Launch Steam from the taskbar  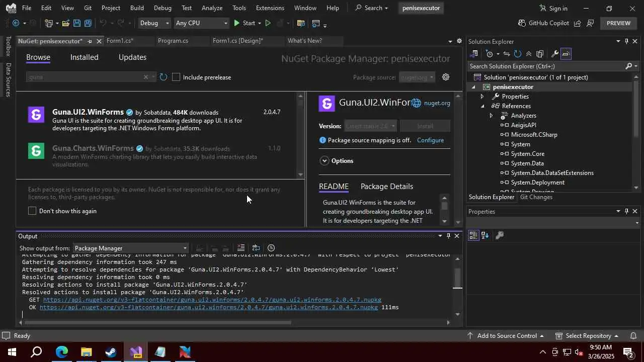(111, 351)
